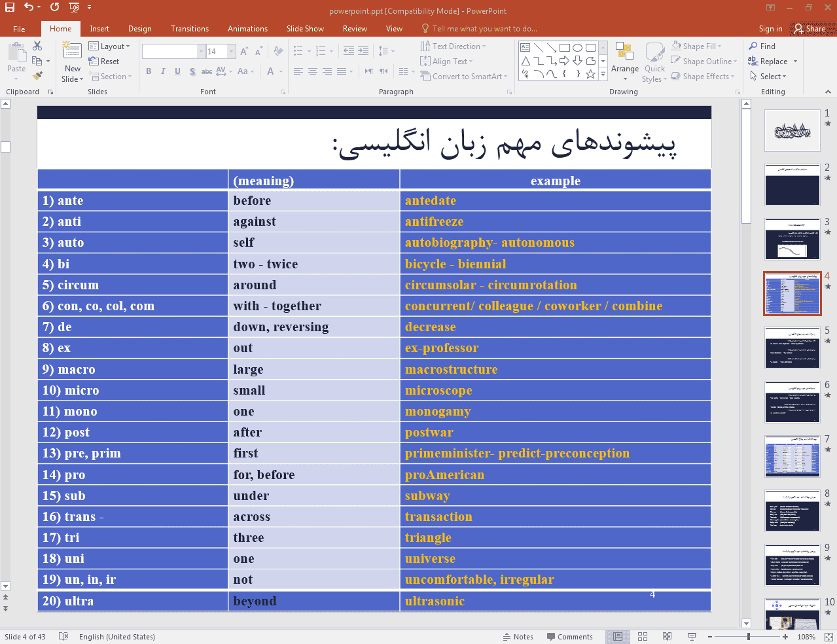Switch to Slide Sorter view icon
Screen dimensions: 837x644
click(x=643, y=637)
